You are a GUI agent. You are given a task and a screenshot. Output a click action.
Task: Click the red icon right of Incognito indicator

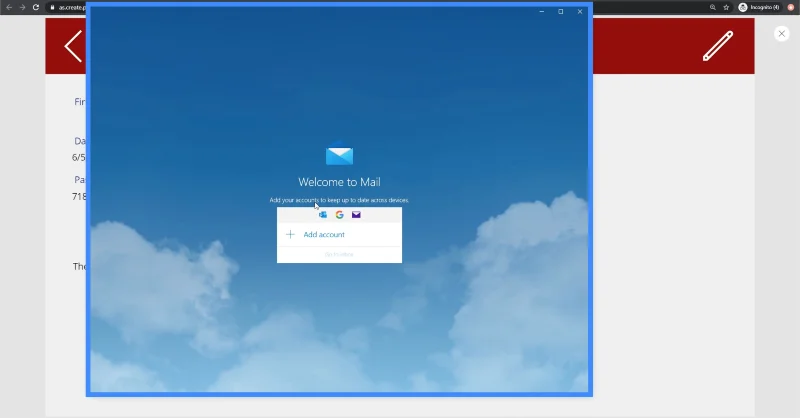click(791, 7)
